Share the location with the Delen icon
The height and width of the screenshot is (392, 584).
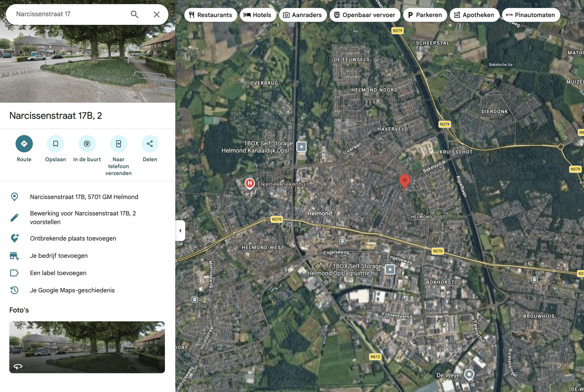click(x=150, y=144)
